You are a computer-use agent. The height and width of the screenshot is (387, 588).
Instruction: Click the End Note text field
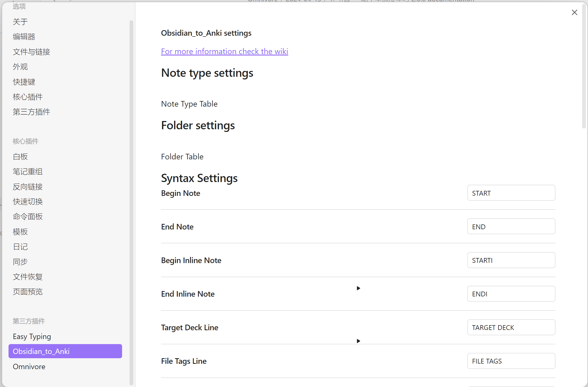511,227
